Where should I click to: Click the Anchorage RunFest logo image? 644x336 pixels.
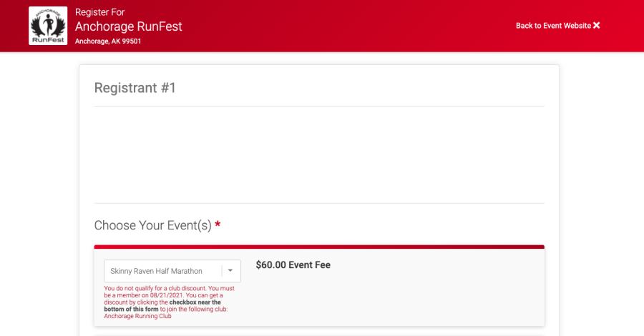point(48,26)
